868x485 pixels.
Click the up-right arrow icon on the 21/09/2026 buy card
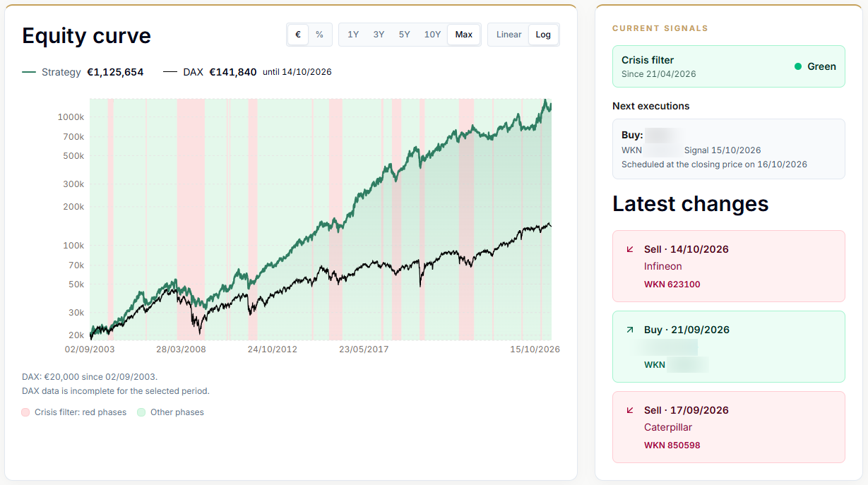pyautogui.click(x=630, y=330)
